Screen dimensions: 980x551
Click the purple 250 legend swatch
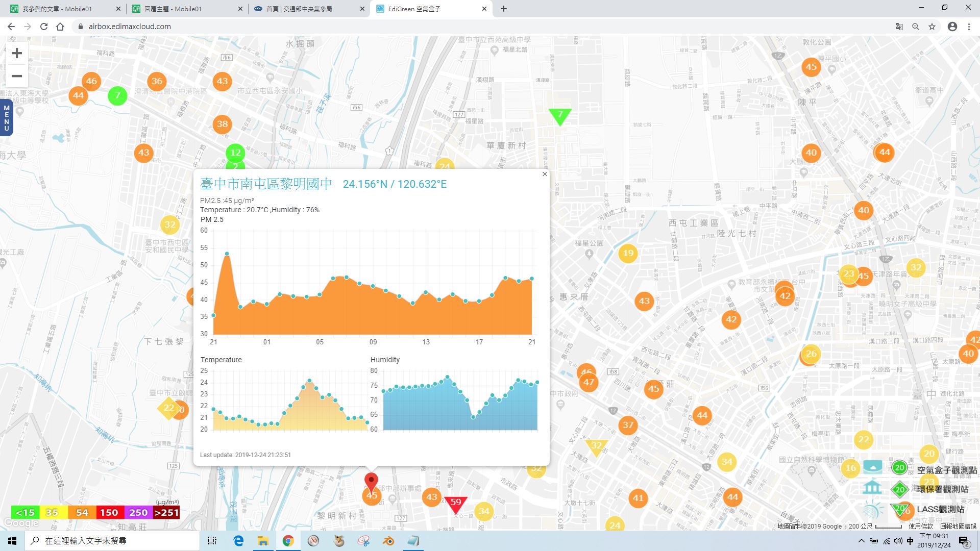click(138, 512)
